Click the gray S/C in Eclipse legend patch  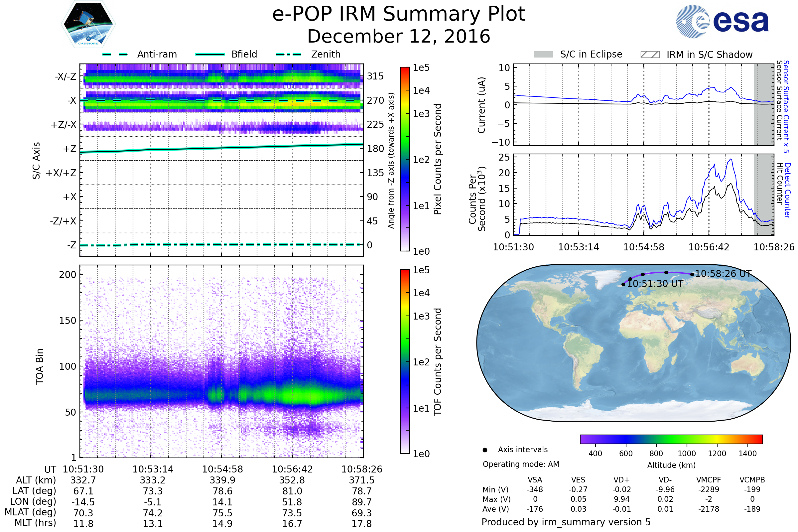click(x=544, y=55)
